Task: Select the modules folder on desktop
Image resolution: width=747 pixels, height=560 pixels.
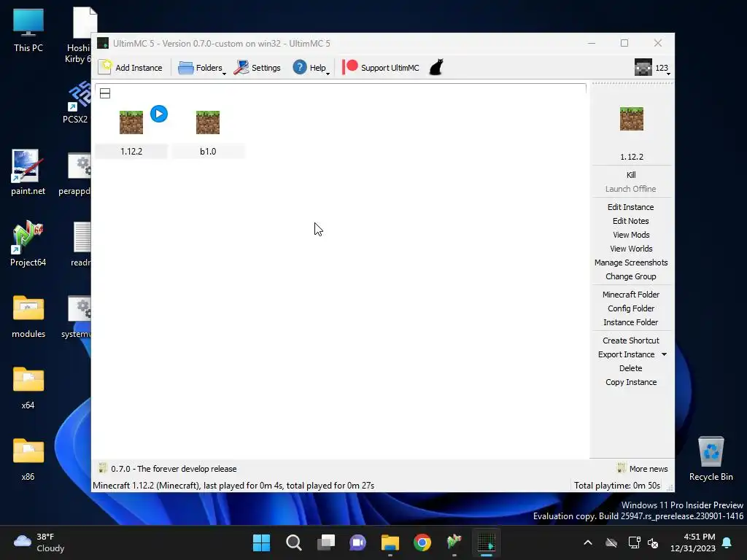Action: (x=28, y=316)
